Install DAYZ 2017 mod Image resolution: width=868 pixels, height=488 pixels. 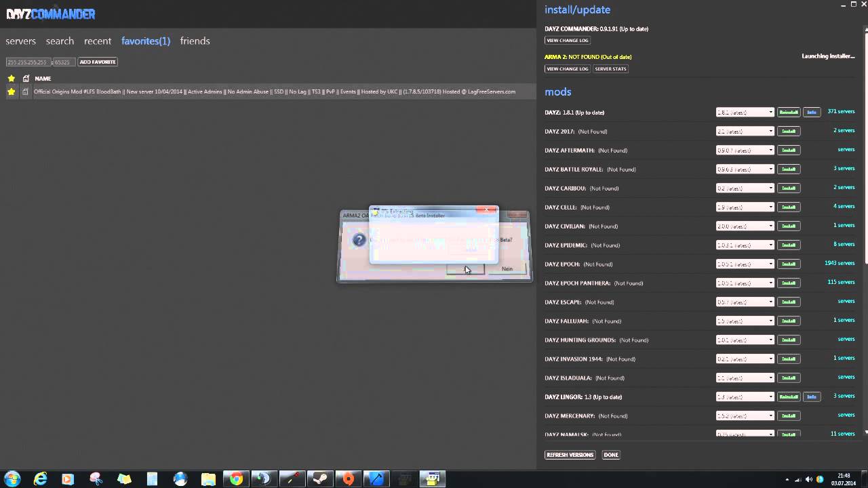789,131
